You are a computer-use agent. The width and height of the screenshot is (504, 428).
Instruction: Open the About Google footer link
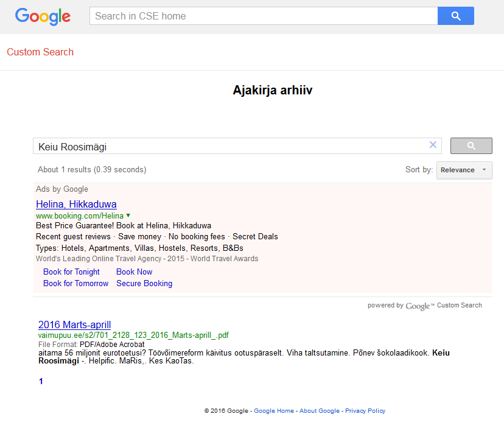pyautogui.click(x=320, y=410)
